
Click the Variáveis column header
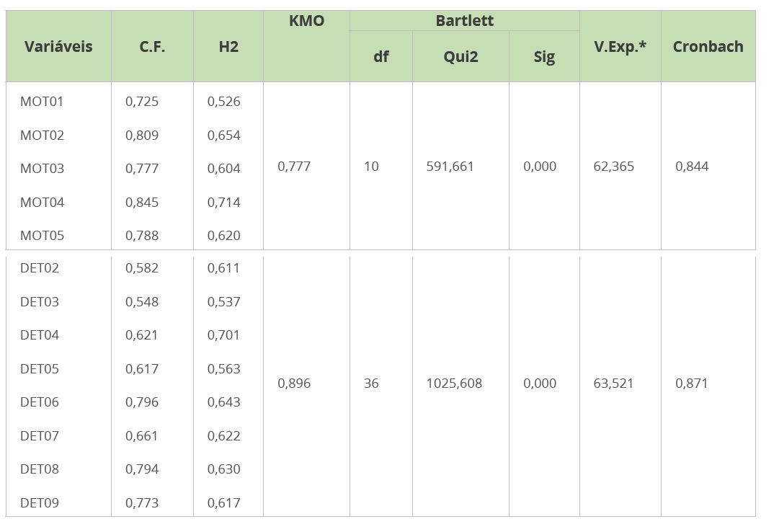(x=58, y=47)
